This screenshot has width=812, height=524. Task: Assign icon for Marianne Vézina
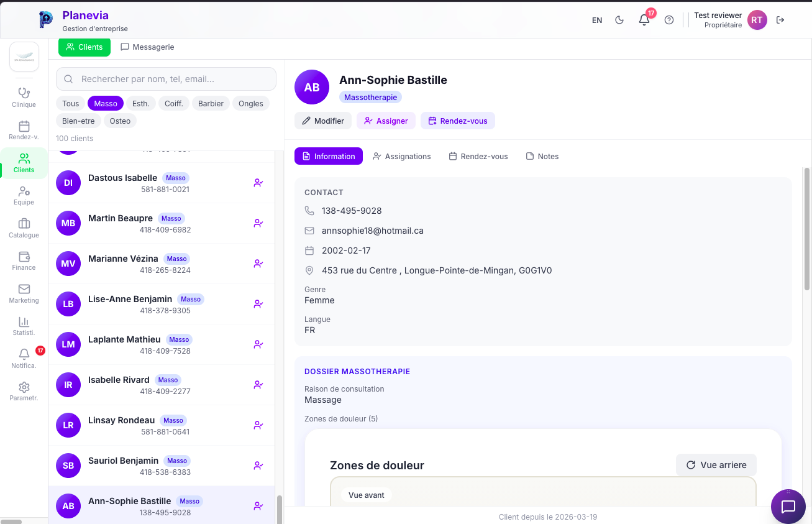258,264
